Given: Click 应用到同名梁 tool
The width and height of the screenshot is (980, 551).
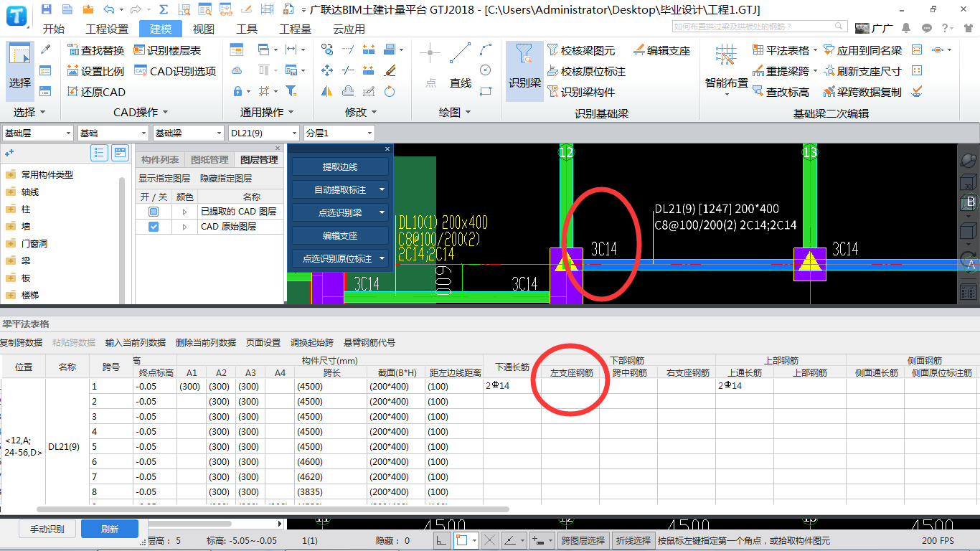Looking at the screenshot, I should (862, 50).
